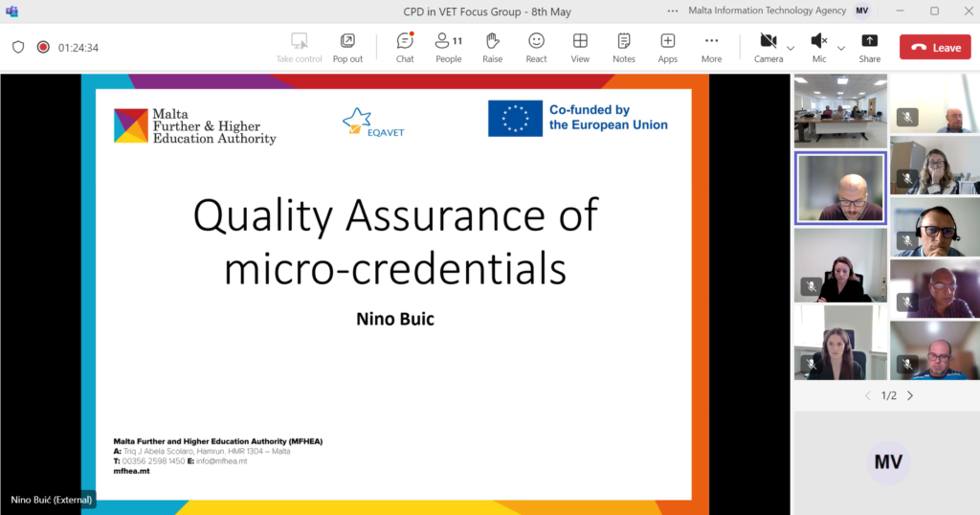
Task: Pop out the shared content
Action: click(x=347, y=47)
